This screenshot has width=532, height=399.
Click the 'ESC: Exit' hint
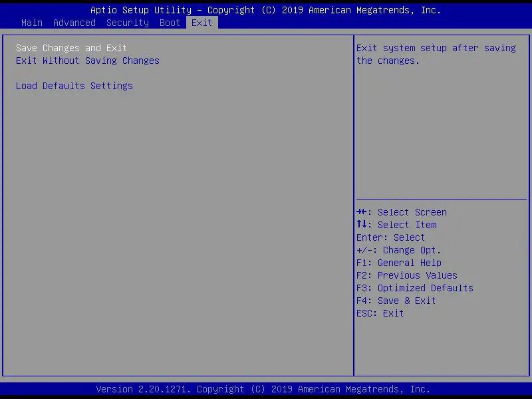pos(380,313)
